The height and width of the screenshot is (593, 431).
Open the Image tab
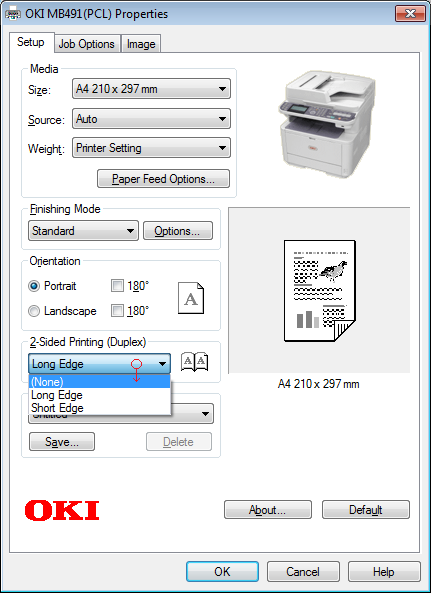(141, 44)
